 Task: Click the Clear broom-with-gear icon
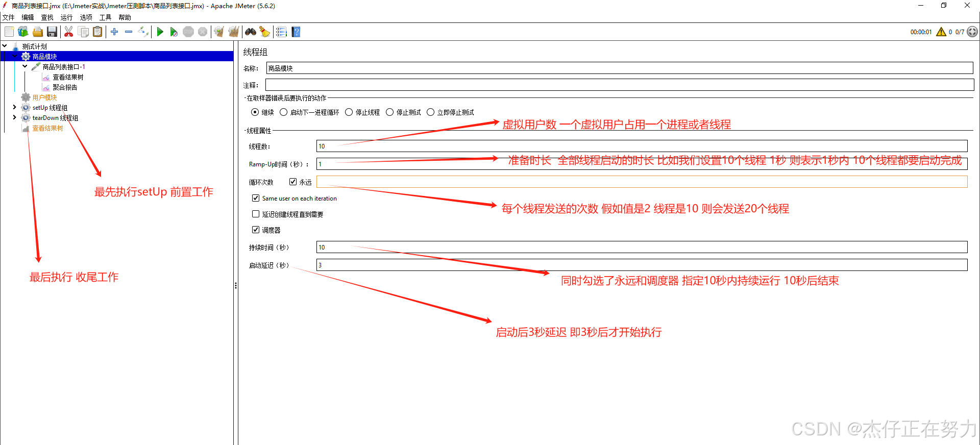[x=219, y=32]
